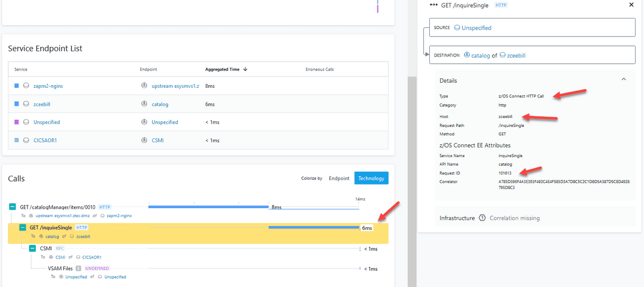Click the Service Name value inquireSingle

click(510, 156)
